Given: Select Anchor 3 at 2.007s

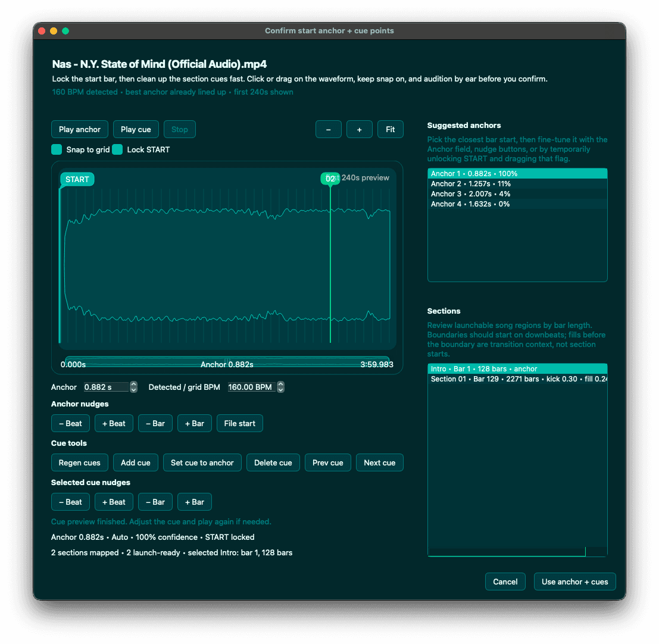Looking at the screenshot, I should click(517, 193).
